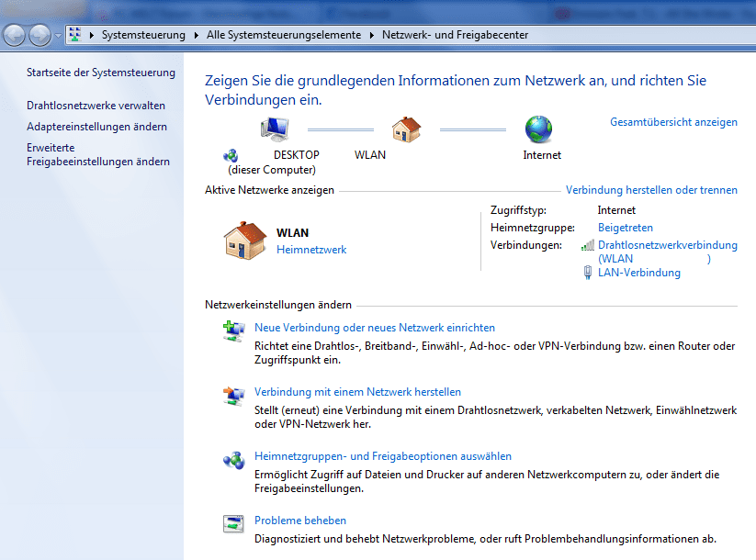Click Verbindung mit einem Netzwerk herstellen

(x=357, y=392)
